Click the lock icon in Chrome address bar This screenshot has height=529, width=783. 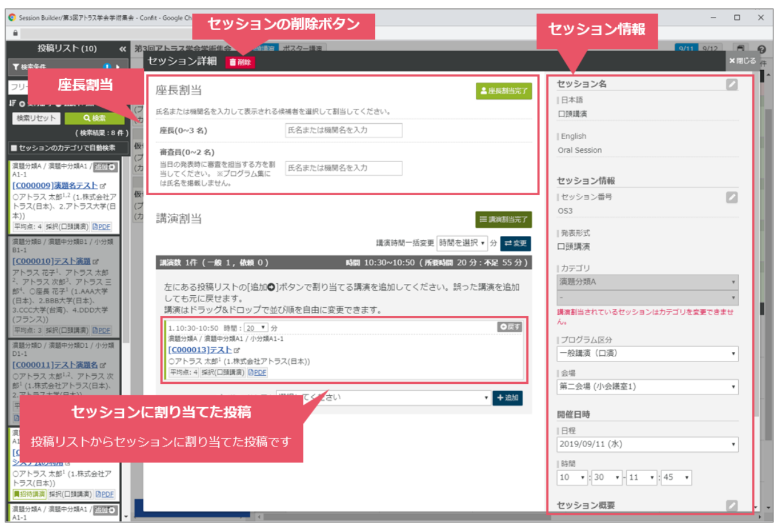[x=15, y=33]
